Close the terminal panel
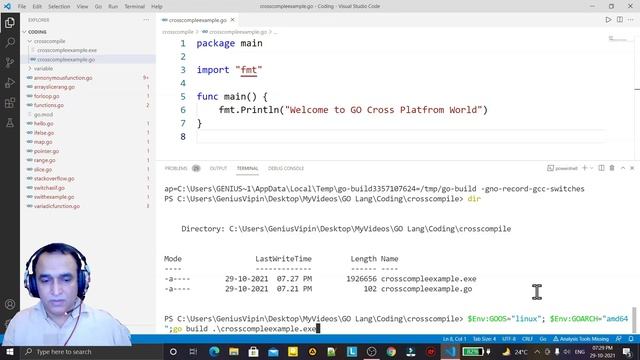Screen dimensions: 640x360 (632, 168)
